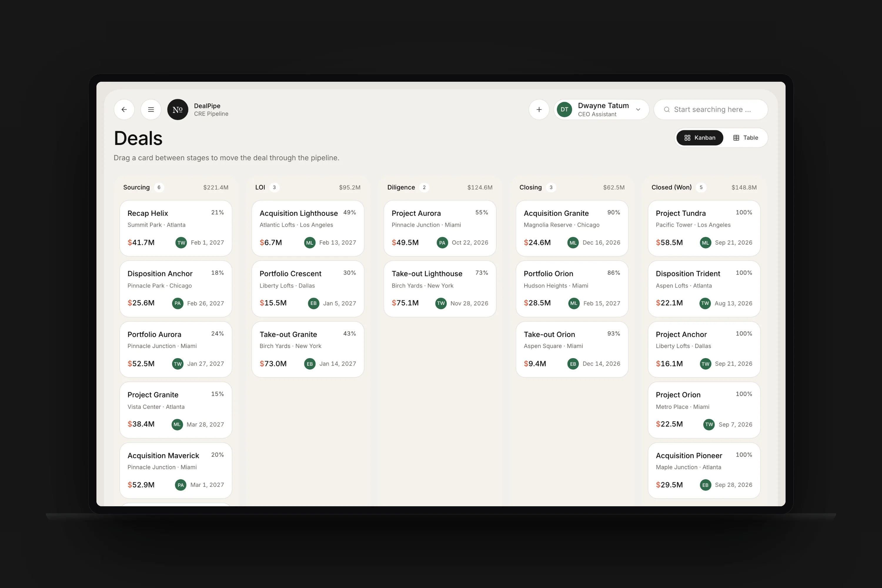The width and height of the screenshot is (882, 588).
Task: Click PA avatar on Disposition Anchor
Action: (178, 303)
